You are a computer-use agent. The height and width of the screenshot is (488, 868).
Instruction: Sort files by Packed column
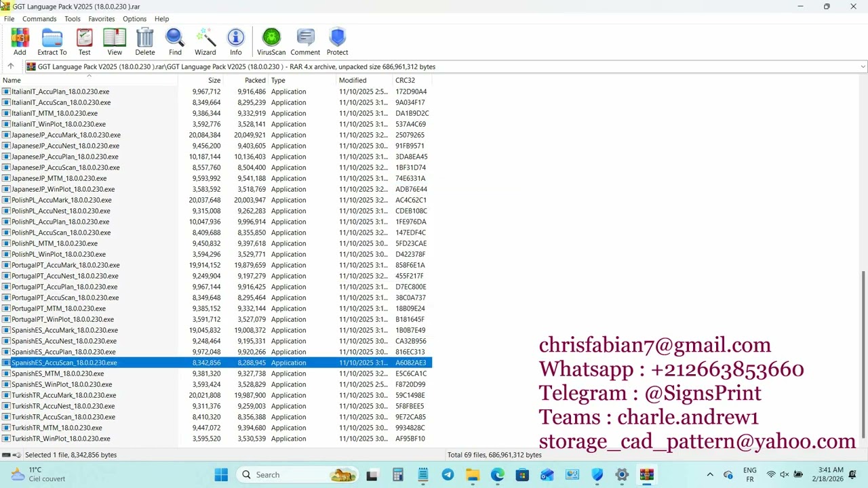click(246, 80)
